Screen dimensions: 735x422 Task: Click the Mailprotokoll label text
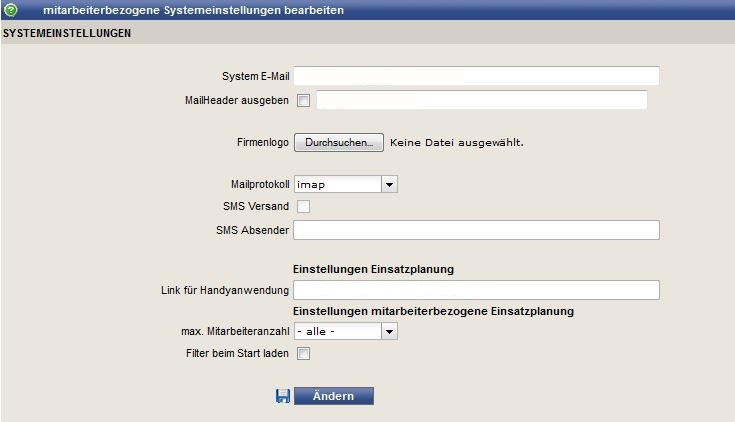pyautogui.click(x=259, y=184)
